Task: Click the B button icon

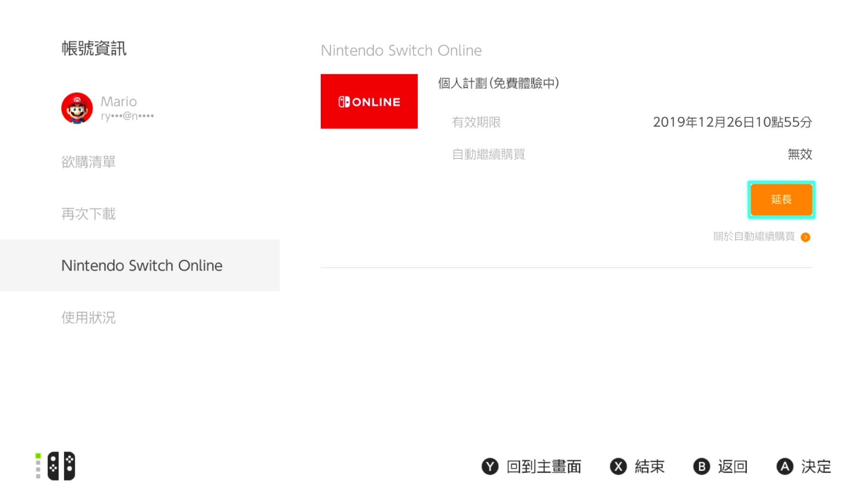Action: pos(701,466)
